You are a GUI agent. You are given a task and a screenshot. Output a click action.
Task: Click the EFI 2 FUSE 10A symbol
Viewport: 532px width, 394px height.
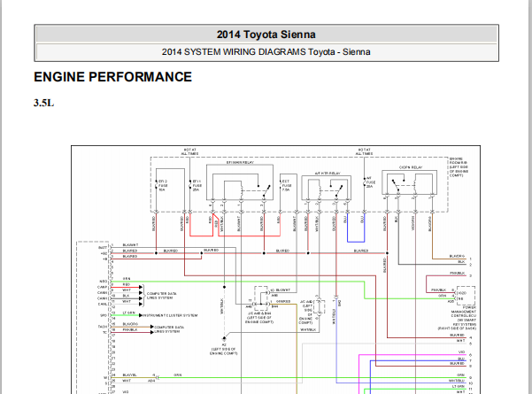pyautogui.click(x=160, y=188)
